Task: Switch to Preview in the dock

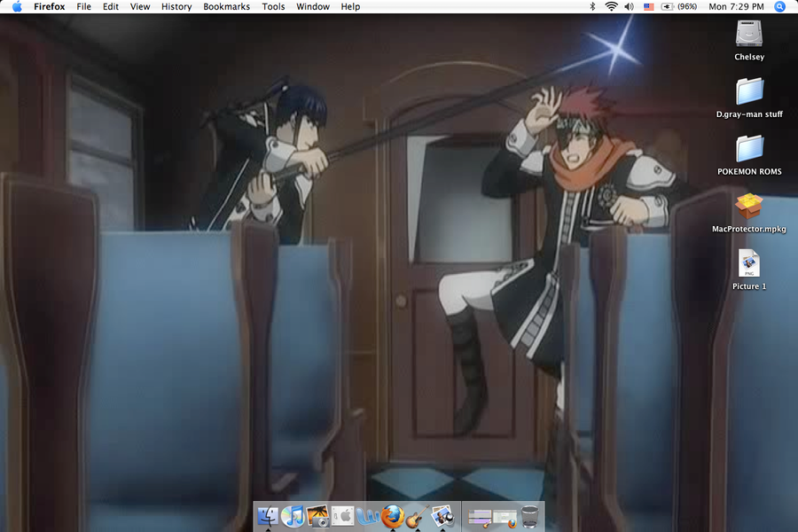Action: (x=442, y=516)
